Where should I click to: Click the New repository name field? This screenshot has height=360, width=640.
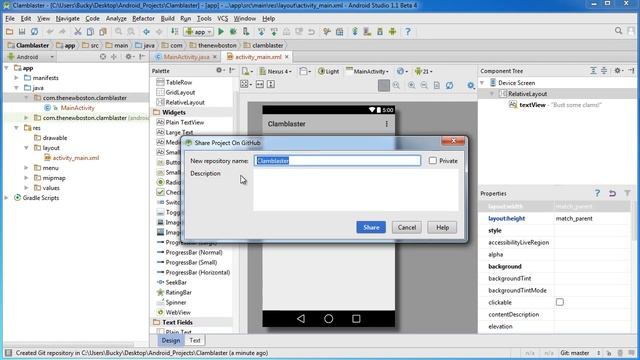tap(338, 161)
